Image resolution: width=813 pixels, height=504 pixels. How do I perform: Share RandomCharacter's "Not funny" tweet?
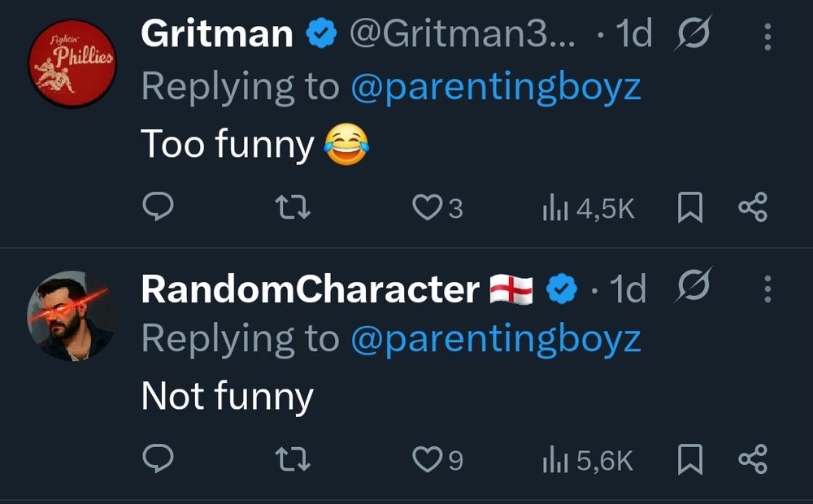tap(752, 460)
